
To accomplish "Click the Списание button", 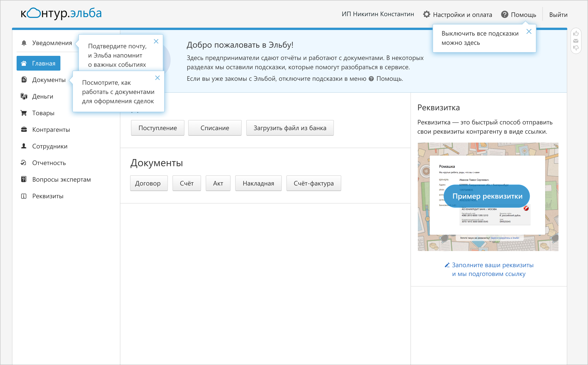I will point(215,128).
